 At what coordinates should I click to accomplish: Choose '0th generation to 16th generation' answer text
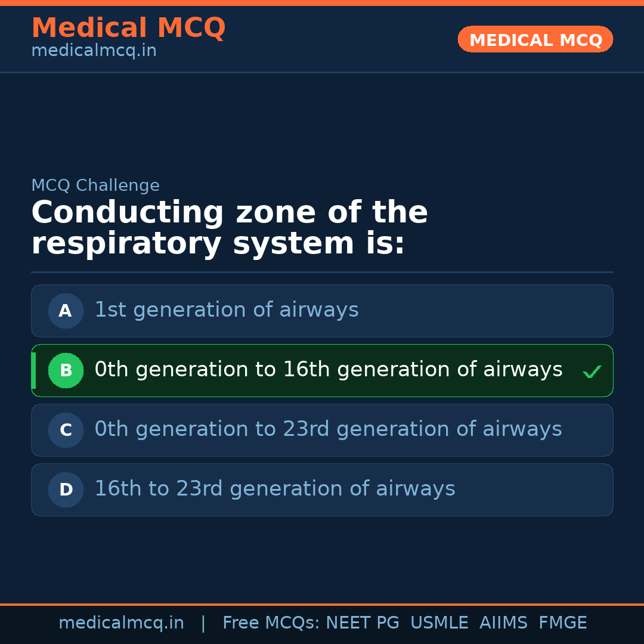(328, 370)
